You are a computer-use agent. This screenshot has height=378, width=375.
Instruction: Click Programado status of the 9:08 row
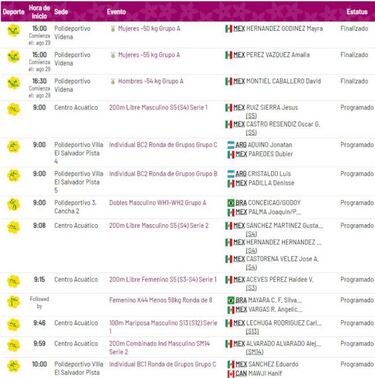point(357,226)
